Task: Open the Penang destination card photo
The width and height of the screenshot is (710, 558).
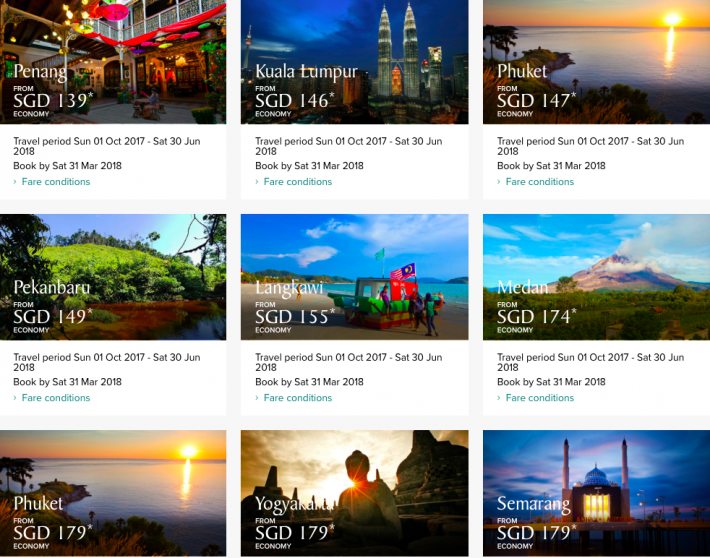Action: [113, 60]
